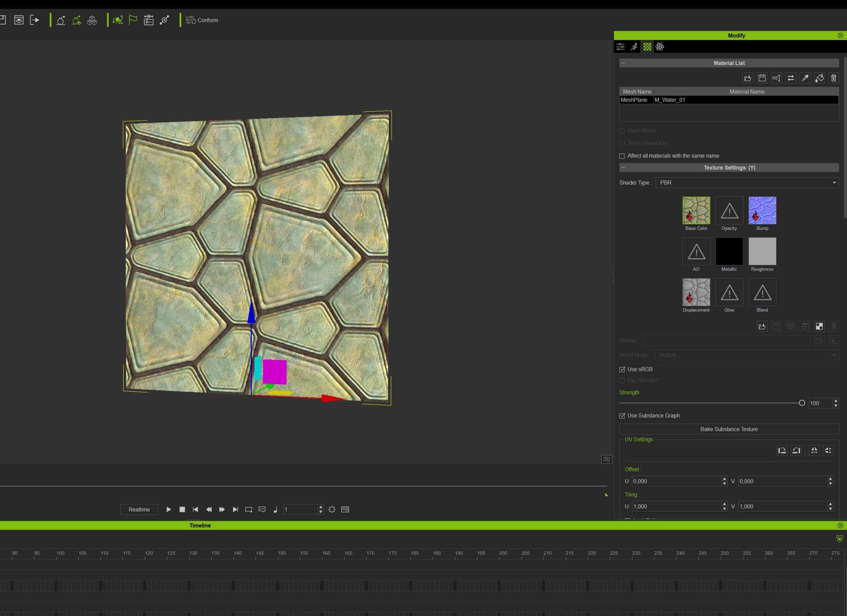Select the Metallic texture slot
Image resolution: width=847 pixels, height=616 pixels.
[x=729, y=251]
